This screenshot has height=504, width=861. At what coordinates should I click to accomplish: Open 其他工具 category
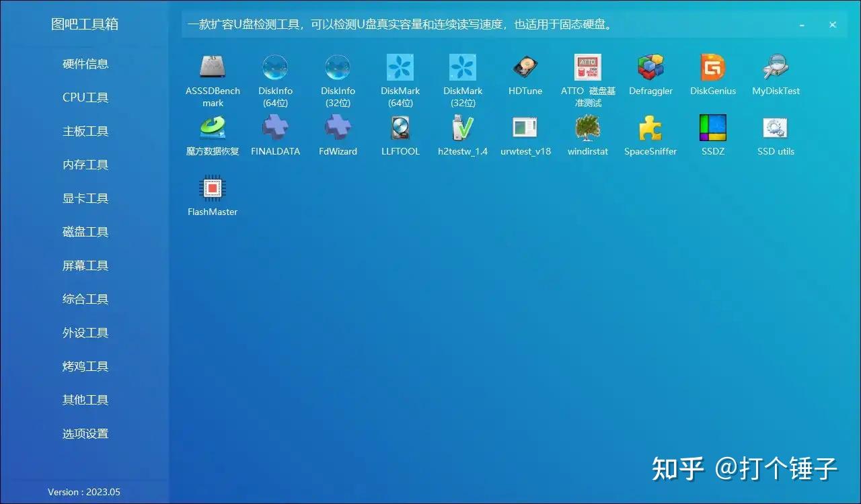(x=85, y=400)
